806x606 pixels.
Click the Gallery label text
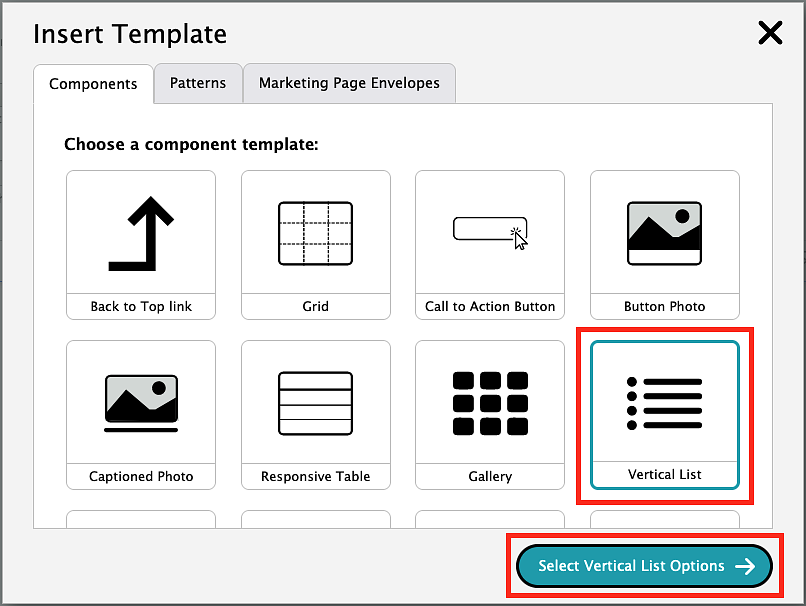[490, 476]
